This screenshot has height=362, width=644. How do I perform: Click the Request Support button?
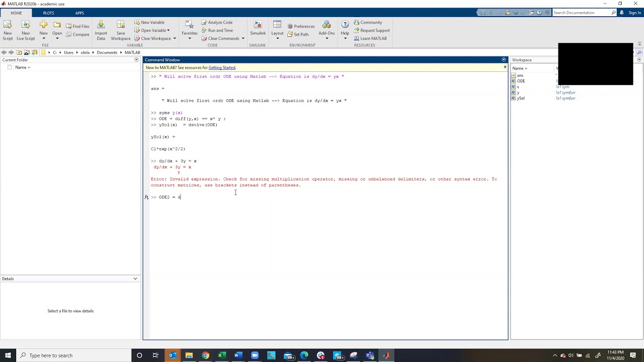tap(371, 30)
